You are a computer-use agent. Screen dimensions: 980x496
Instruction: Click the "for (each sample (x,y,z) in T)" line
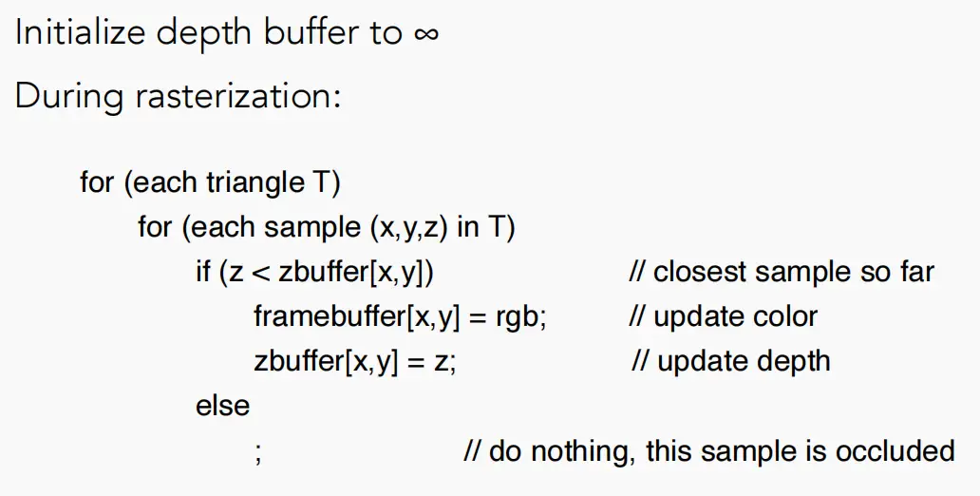pos(327,227)
